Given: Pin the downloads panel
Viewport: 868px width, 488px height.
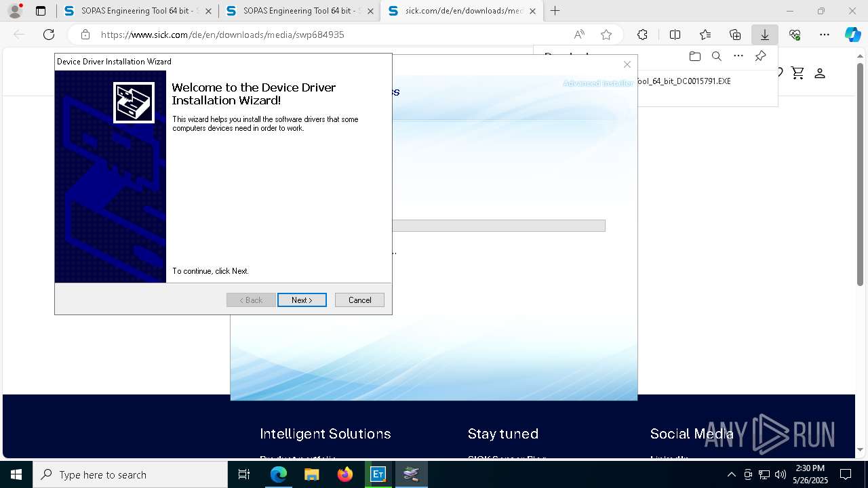Looking at the screenshot, I should pyautogui.click(x=760, y=56).
